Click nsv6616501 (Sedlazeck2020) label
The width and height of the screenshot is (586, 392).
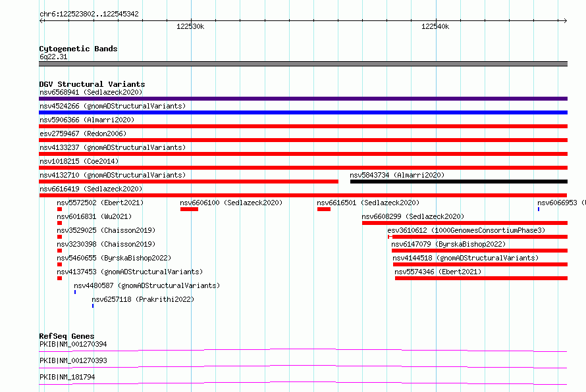tap(368, 203)
